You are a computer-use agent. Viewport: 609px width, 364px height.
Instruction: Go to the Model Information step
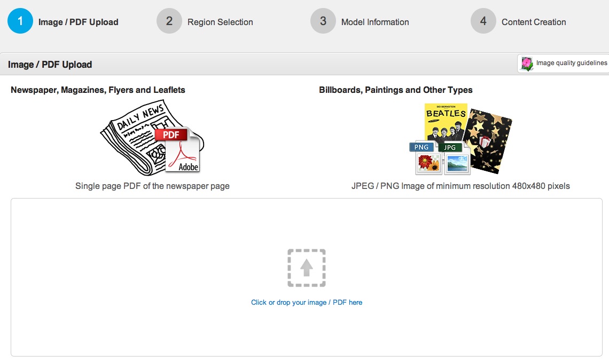[x=375, y=22]
